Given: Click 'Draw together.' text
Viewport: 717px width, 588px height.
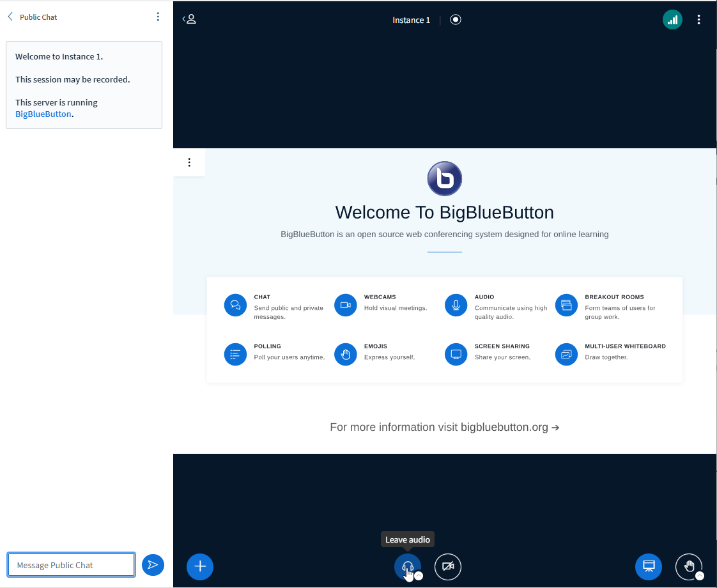Looking at the screenshot, I should (606, 357).
